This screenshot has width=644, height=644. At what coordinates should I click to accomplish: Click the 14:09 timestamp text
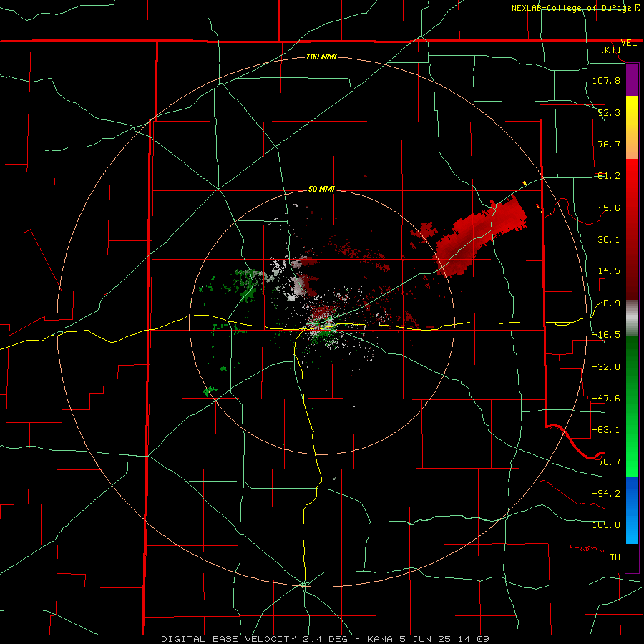[x=473, y=639]
